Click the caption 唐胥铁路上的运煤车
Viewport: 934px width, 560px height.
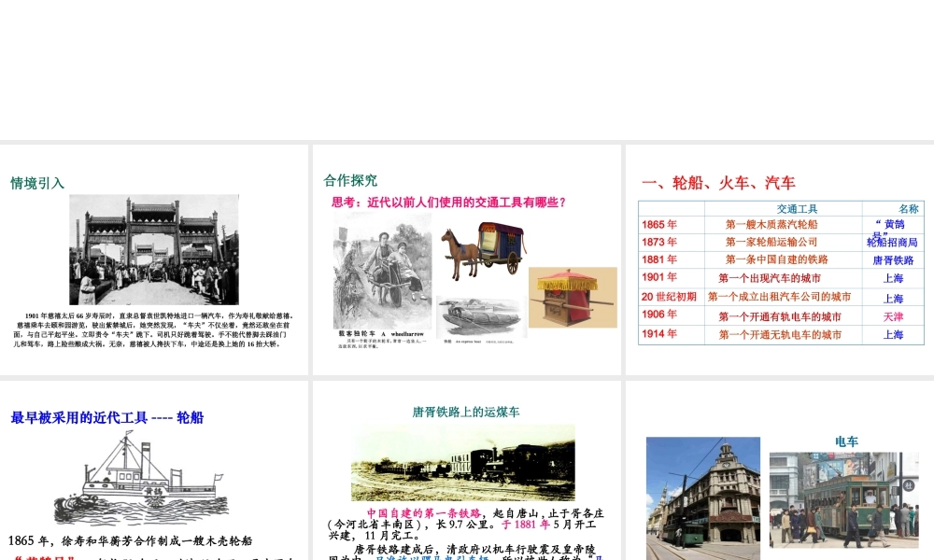(x=466, y=412)
